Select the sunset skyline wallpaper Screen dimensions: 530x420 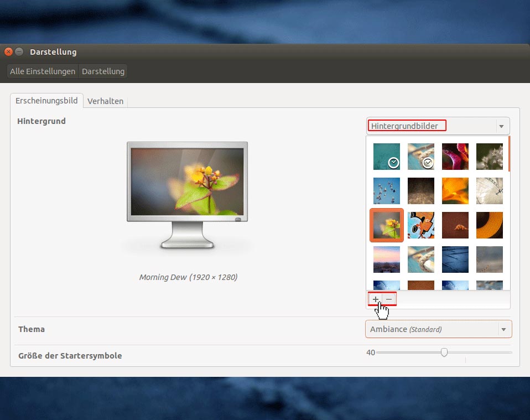(x=386, y=260)
